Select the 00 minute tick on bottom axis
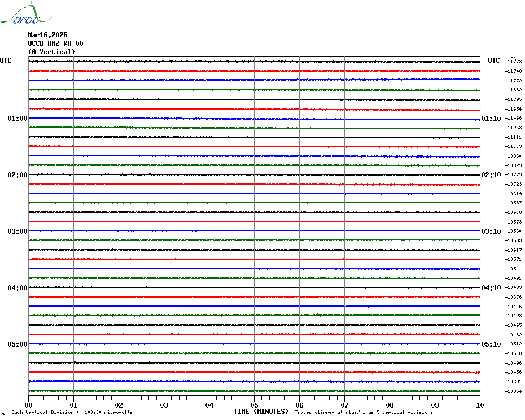525x420 pixels. 29,405
